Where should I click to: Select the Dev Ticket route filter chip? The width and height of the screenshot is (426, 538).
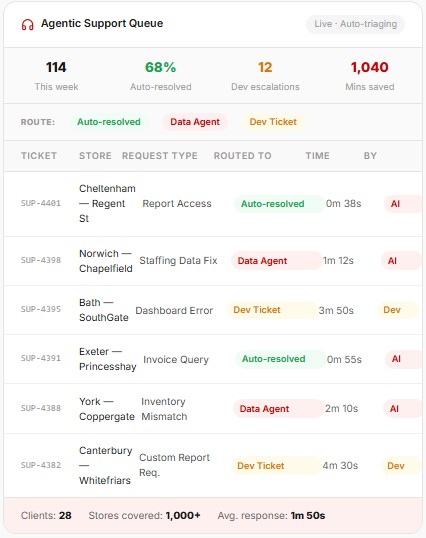click(273, 122)
